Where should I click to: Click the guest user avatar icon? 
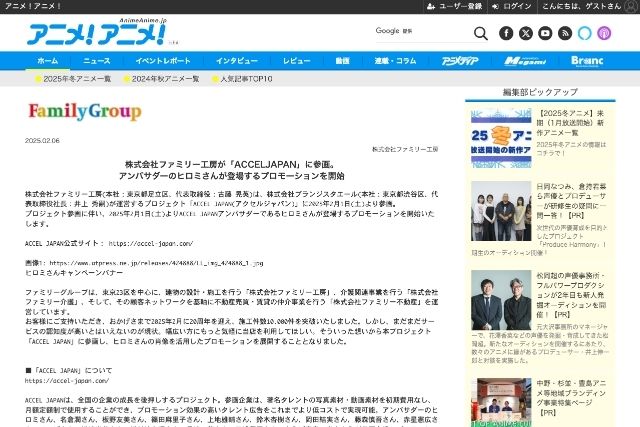click(x=631, y=6)
